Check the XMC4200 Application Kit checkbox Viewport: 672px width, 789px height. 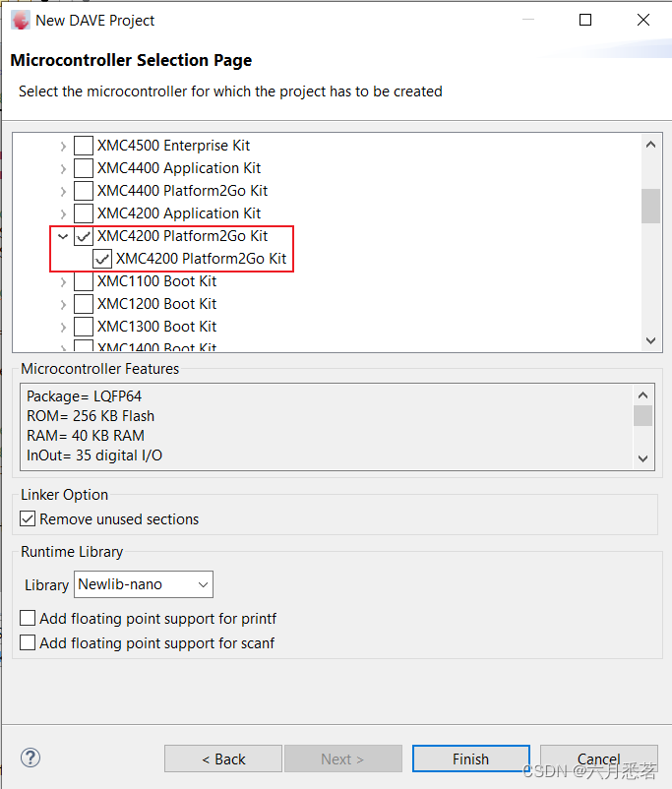[83, 213]
